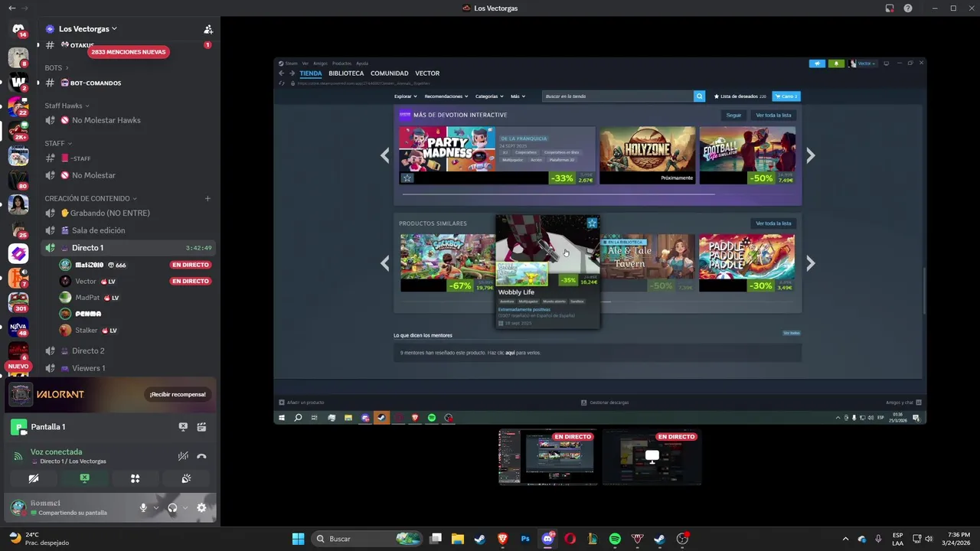Screen dimensions: 980x551
Task: Open Explorar dropdown in Steam store
Action: click(x=406, y=96)
